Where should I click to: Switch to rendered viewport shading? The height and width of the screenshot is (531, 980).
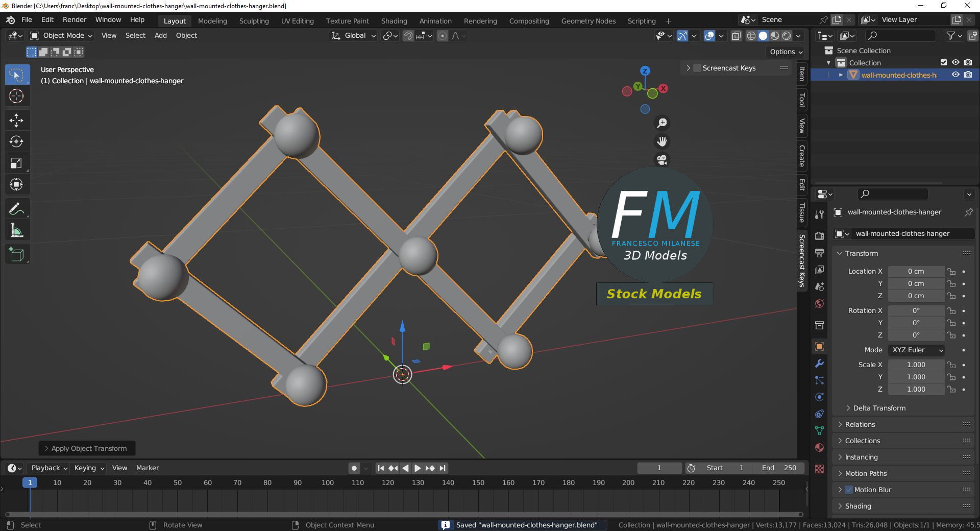click(787, 36)
